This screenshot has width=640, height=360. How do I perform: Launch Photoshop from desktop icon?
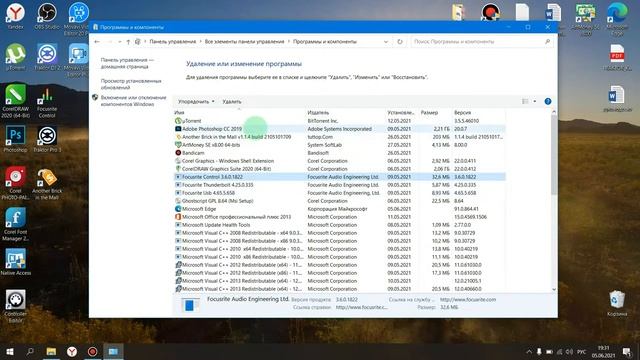coord(16,139)
